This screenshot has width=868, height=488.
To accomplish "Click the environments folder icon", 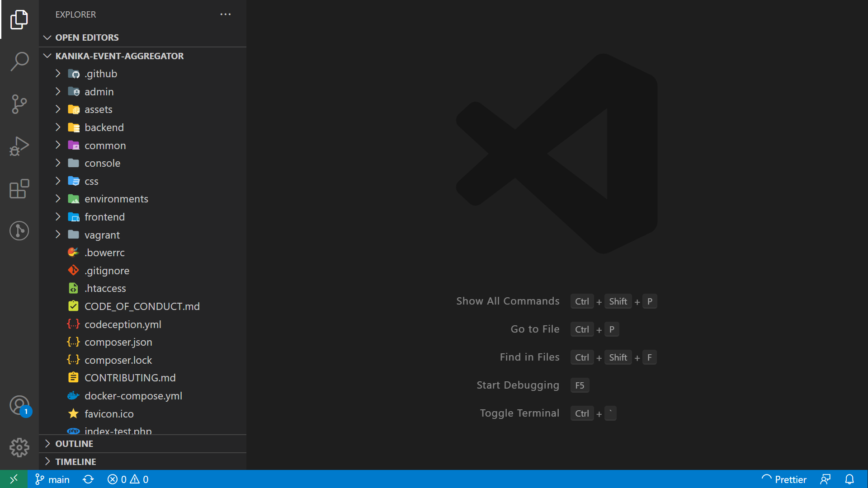I will pyautogui.click(x=74, y=199).
